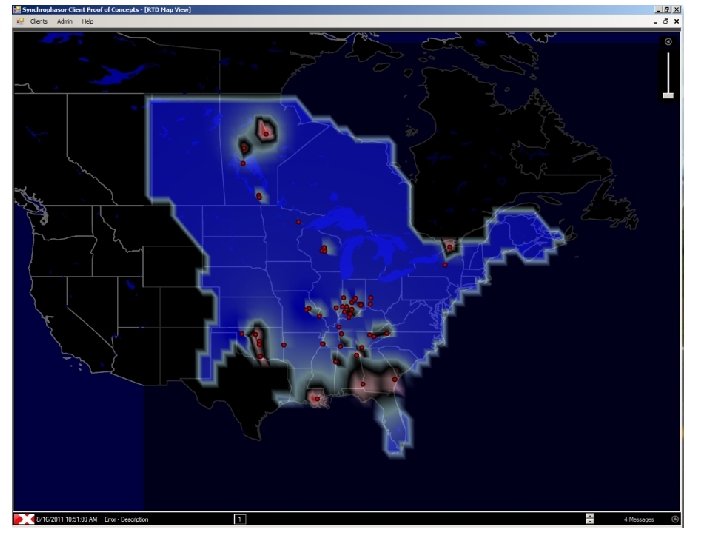
Task: Select the timestamp text in the status bar
Action: coord(67,519)
